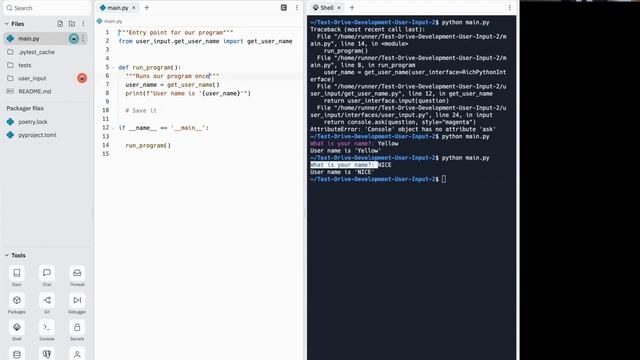Screen dimensions: 640x360
Task: Click shell prompt cursor at bottom
Action: (x=444, y=179)
